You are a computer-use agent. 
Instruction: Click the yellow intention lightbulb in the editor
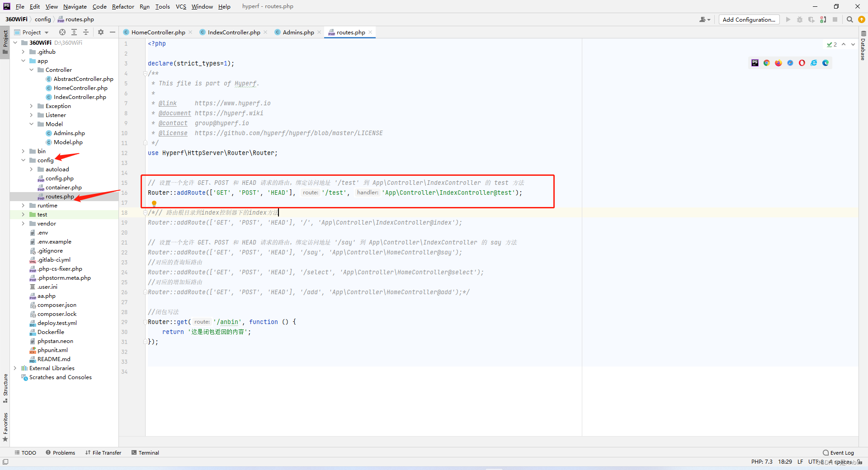click(x=154, y=203)
